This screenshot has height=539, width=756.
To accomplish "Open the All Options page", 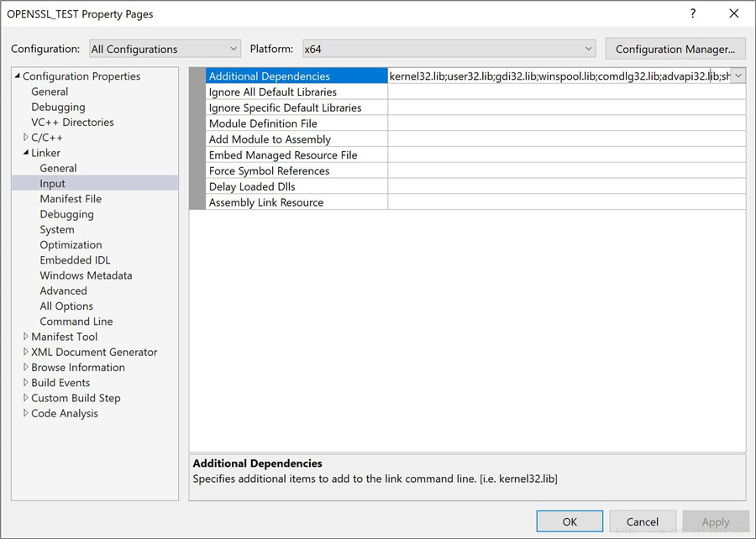I will [x=66, y=306].
